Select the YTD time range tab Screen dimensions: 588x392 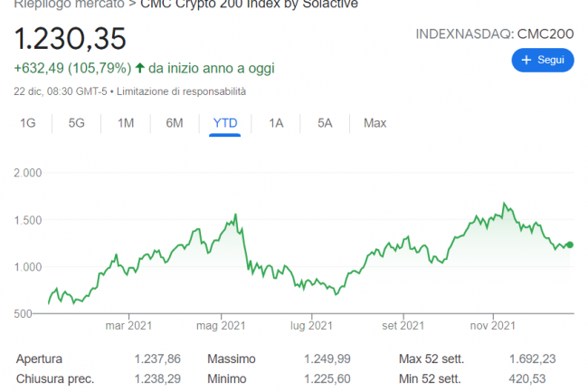[x=225, y=123]
